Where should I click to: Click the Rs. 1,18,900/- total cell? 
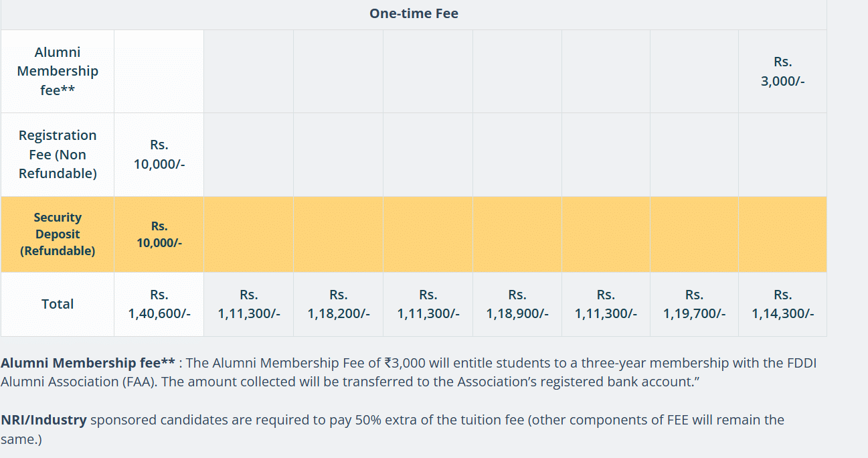click(x=517, y=304)
